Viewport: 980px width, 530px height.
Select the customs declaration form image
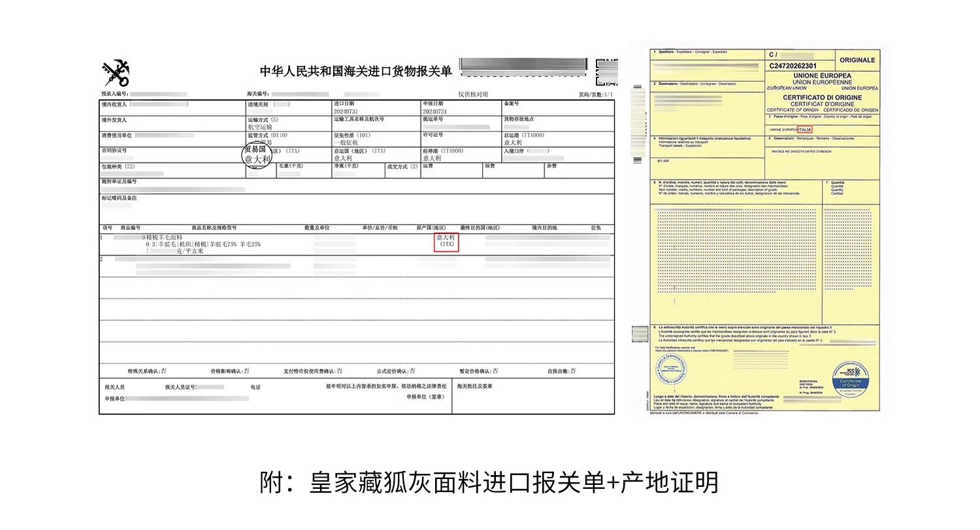coord(357,237)
